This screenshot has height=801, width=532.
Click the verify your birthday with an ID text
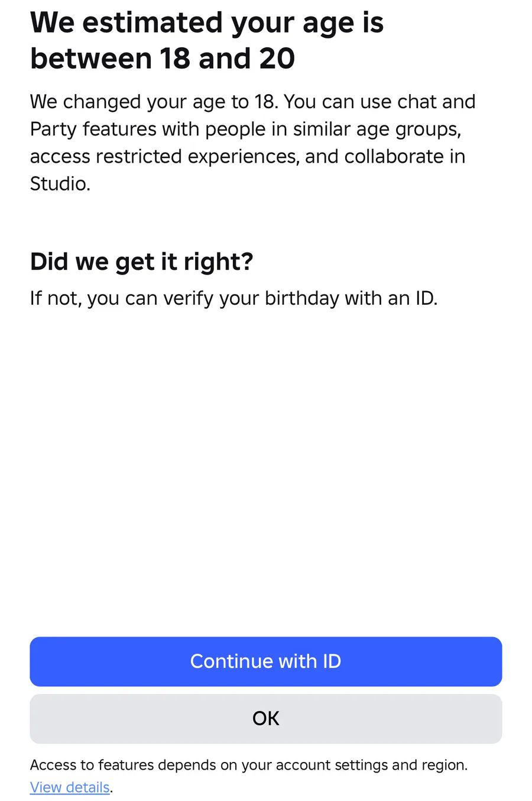coord(233,298)
